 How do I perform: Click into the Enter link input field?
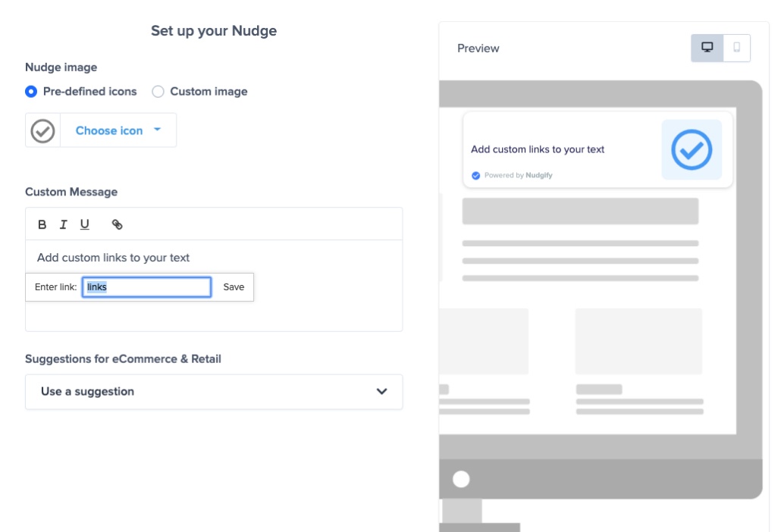146,287
